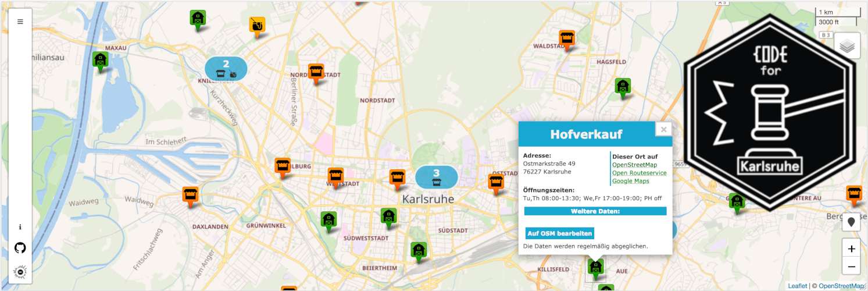Click the orange market marker at Mühlburg
The image size is (868, 291).
click(x=283, y=168)
